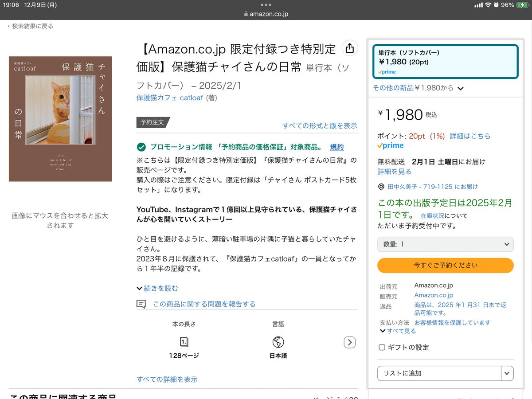Tap the prime badge in format box
Image resolution: width=532 pixels, height=399 pixels.
[387, 72]
